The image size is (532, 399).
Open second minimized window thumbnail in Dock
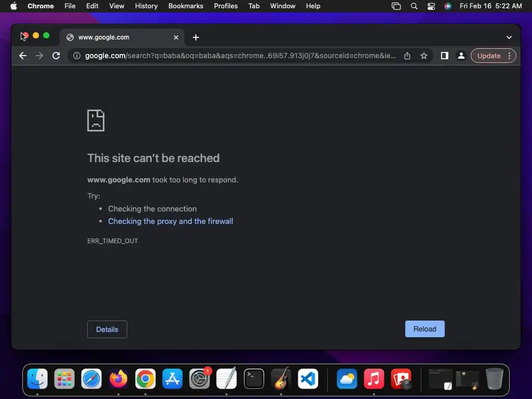click(x=467, y=379)
